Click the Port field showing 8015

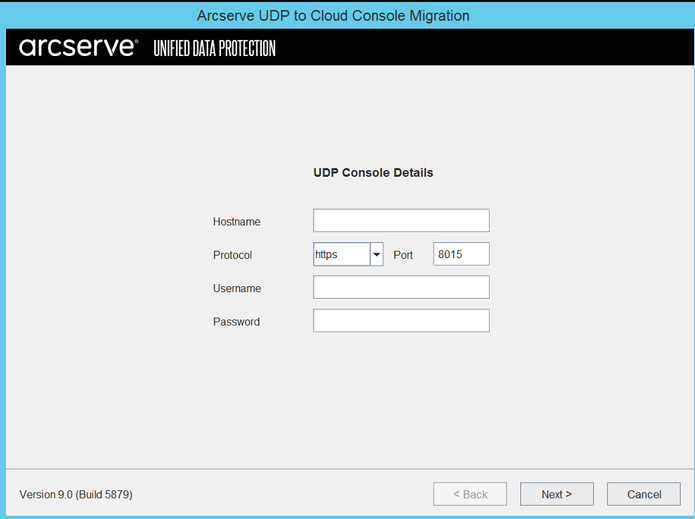click(x=461, y=254)
